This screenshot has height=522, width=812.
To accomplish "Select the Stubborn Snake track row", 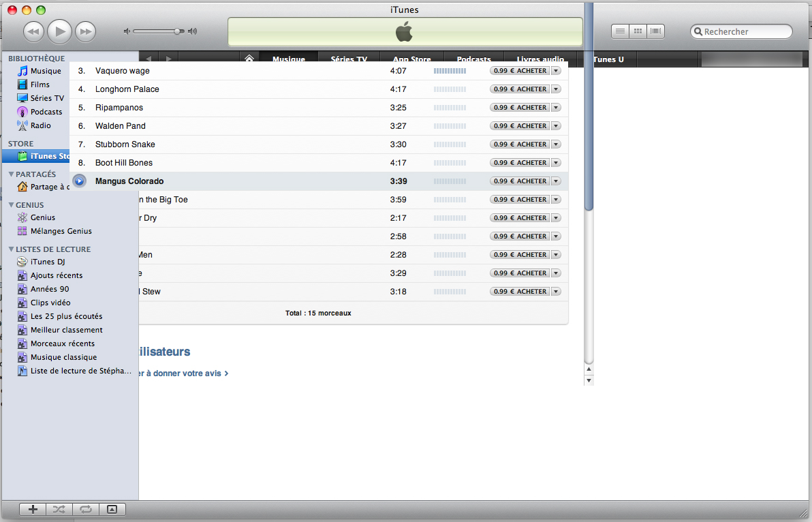I will point(319,144).
